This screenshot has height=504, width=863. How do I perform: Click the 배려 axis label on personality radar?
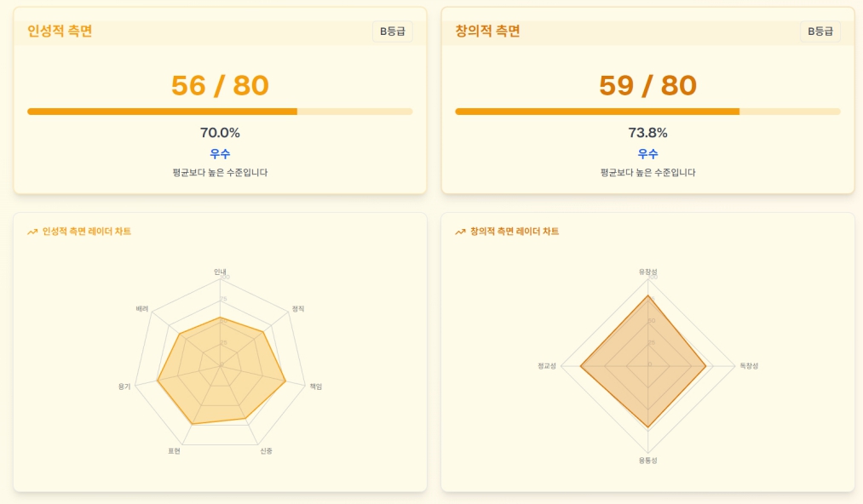coord(141,308)
